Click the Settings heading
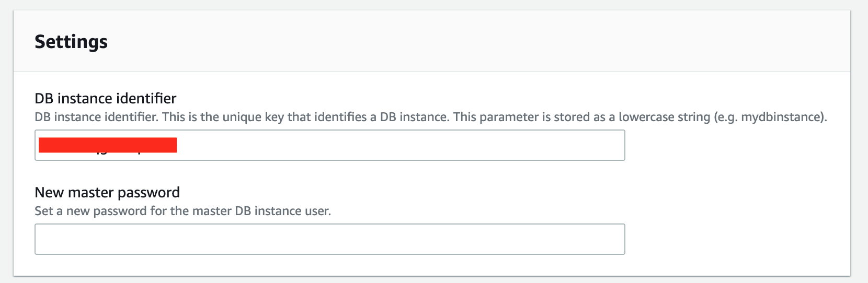The width and height of the screenshot is (868, 283). (71, 42)
